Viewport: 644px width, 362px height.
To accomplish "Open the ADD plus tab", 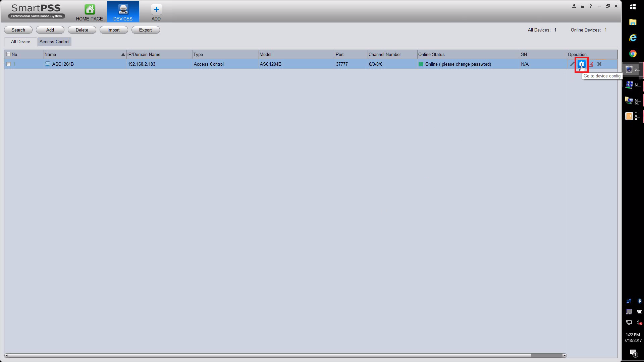I will click(x=156, y=12).
